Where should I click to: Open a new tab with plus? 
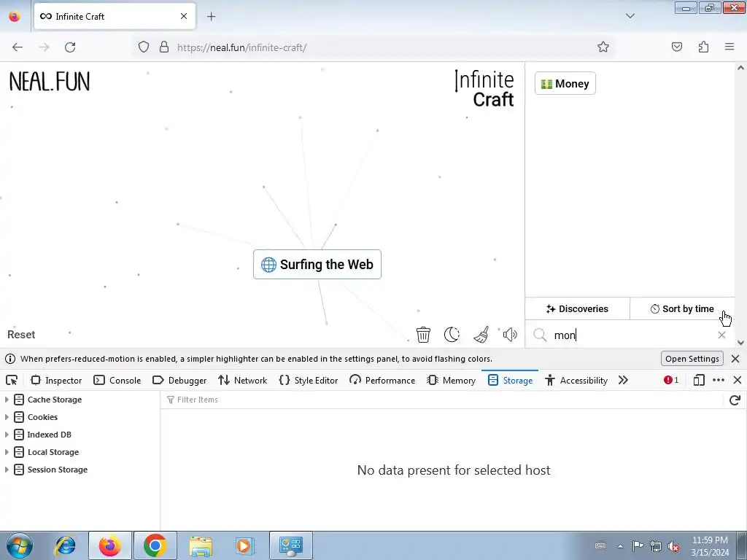(x=211, y=17)
